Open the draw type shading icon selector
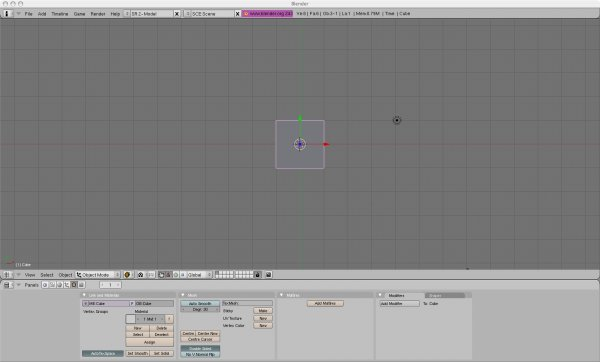Image resolution: width=600 pixels, height=362 pixels. click(127, 275)
